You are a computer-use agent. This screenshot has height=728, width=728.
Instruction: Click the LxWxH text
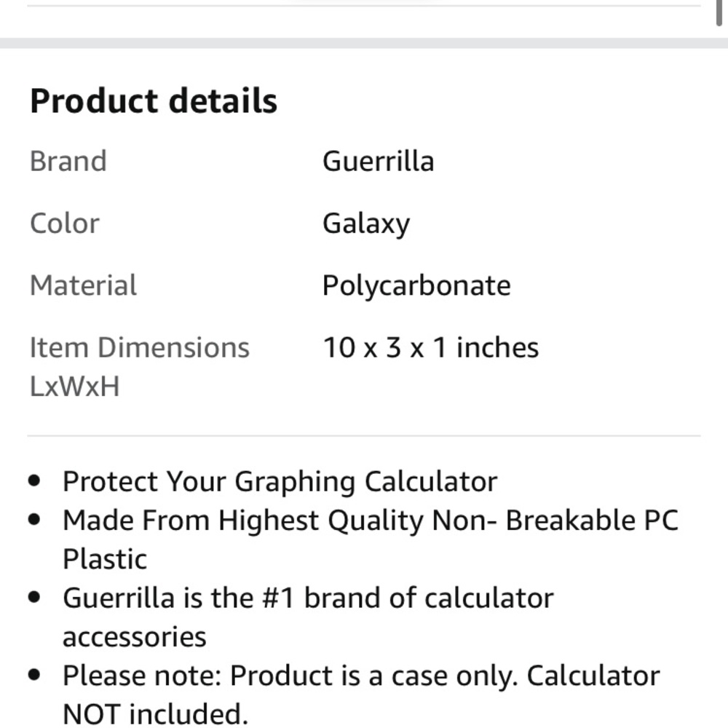tap(74, 387)
